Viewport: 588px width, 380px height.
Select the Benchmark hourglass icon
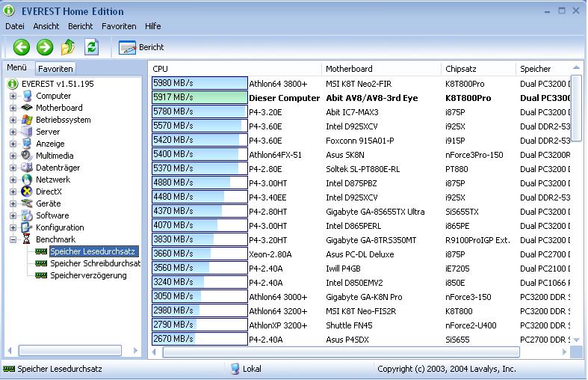27,239
